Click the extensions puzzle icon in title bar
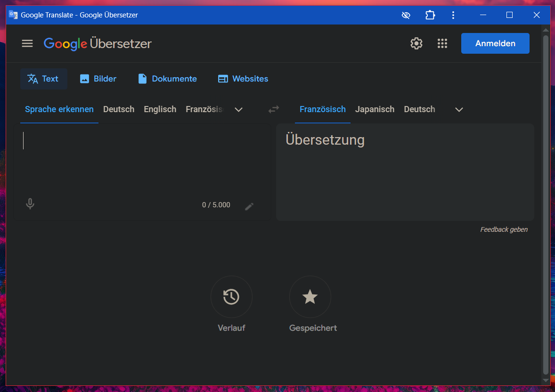This screenshot has width=555, height=392. [430, 15]
